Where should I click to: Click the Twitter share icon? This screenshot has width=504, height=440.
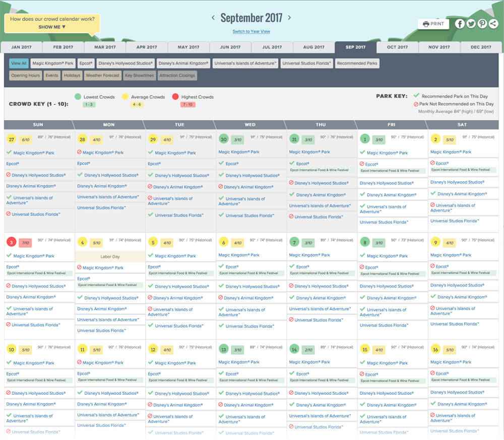tap(471, 24)
